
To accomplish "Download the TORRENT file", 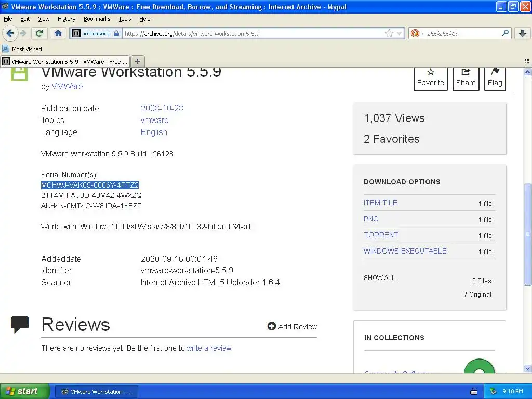I will (381, 235).
